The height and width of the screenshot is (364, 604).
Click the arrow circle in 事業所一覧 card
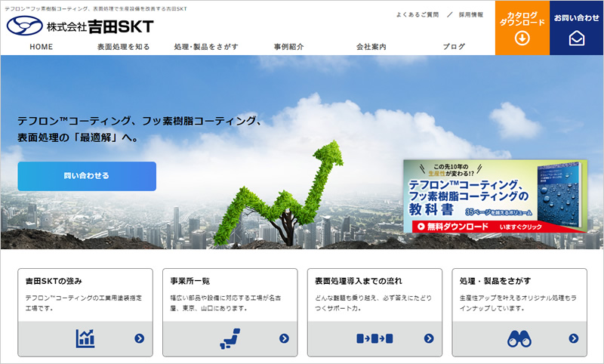pyautogui.click(x=284, y=338)
